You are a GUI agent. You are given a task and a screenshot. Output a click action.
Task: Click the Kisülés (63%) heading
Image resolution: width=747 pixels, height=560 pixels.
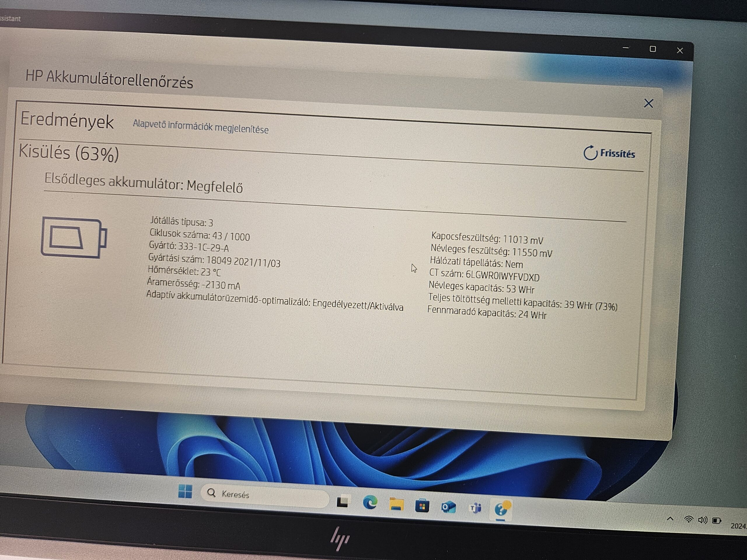coord(69,153)
